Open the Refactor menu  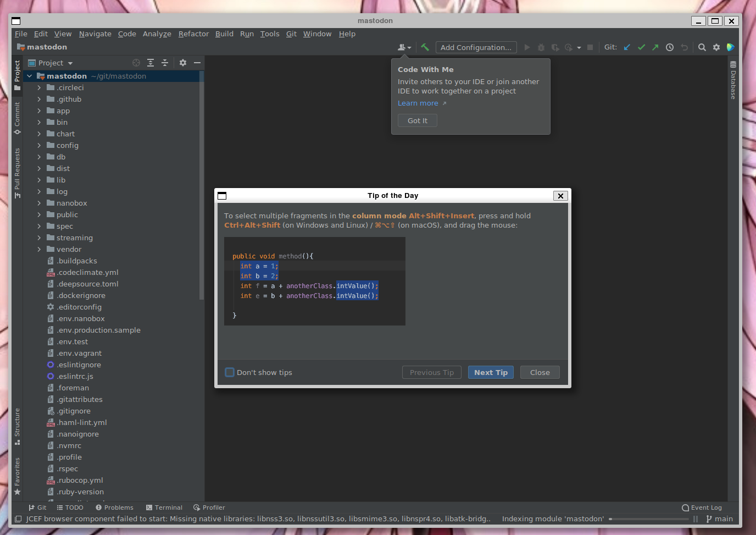193,34
